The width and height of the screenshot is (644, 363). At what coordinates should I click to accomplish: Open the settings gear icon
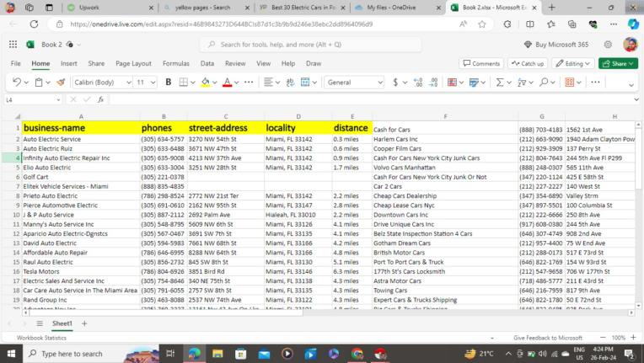608,45
